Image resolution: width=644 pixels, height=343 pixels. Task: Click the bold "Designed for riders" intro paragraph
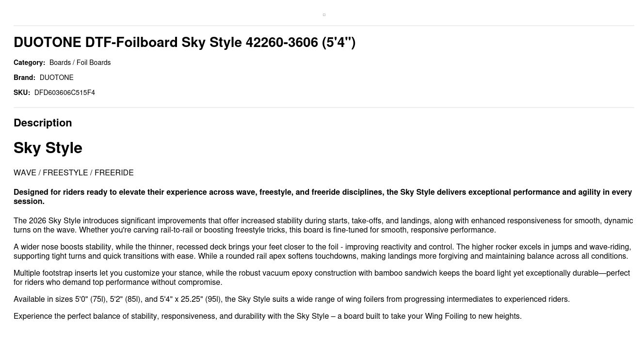322,197
